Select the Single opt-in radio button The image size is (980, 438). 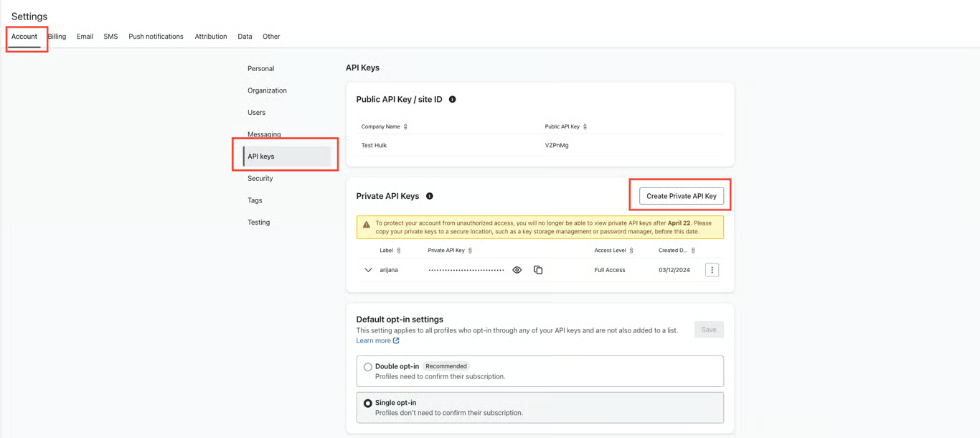[x=367, y=404]
